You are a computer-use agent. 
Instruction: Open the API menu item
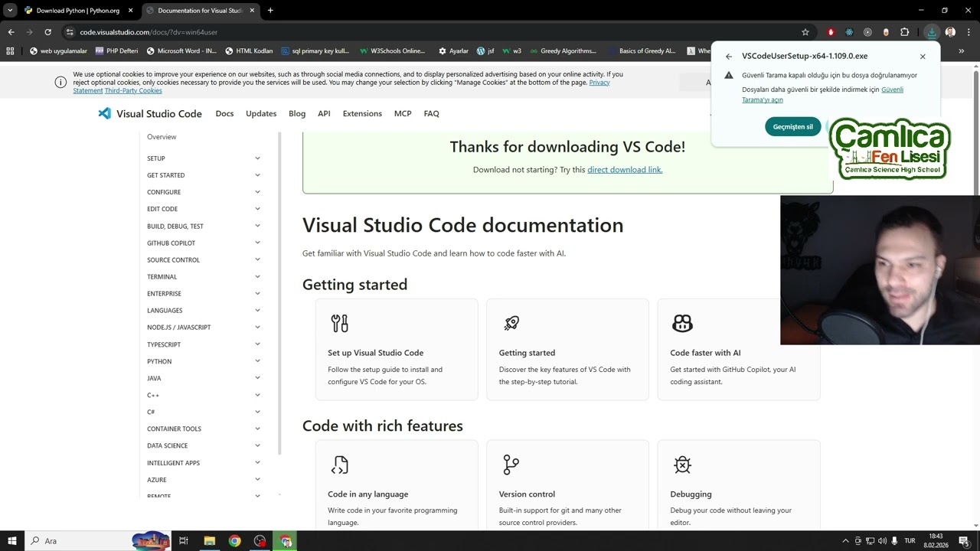click(x=324, y=113)
